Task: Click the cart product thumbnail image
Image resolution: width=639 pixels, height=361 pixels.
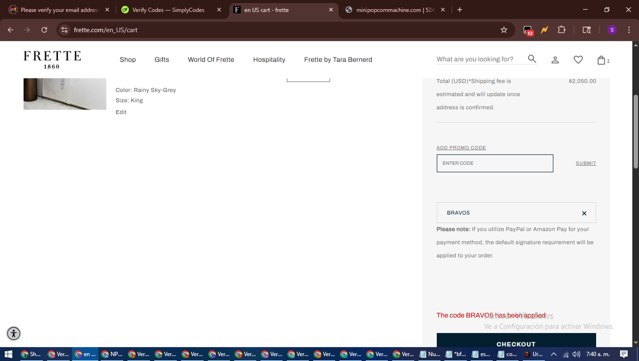Action: click(x=65, y=94)
